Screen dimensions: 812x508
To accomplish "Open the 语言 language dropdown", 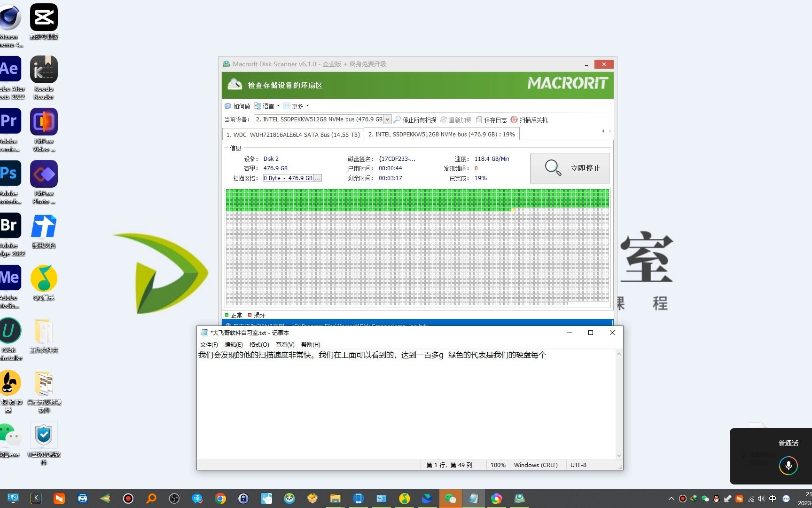I will [x=267, y=106].
